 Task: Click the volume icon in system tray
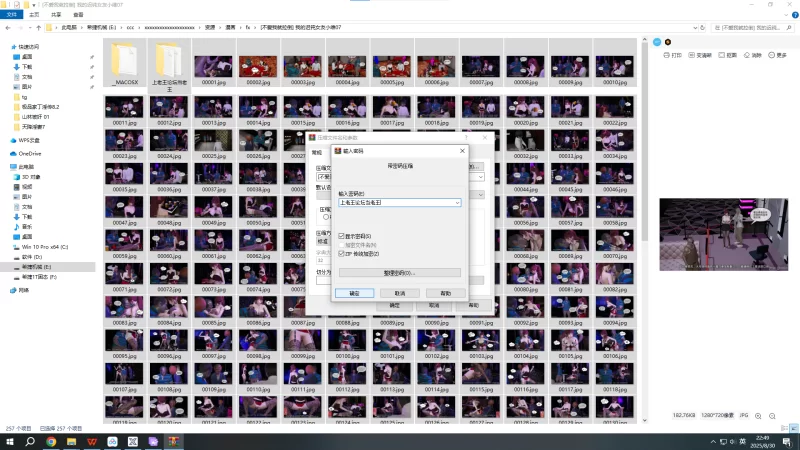pyautogui.click(x=733, y=442)
